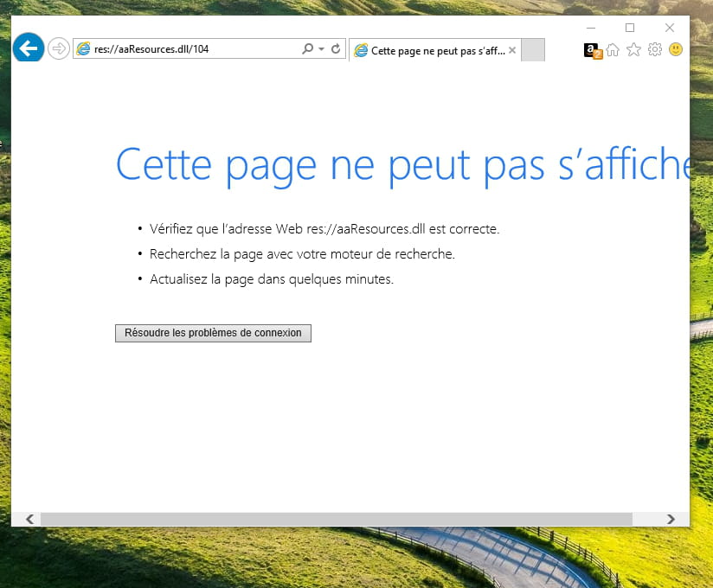This screenshot has height=588, width=713.
Task: Open the Amazon extension icon
Action: pos(592,50)
